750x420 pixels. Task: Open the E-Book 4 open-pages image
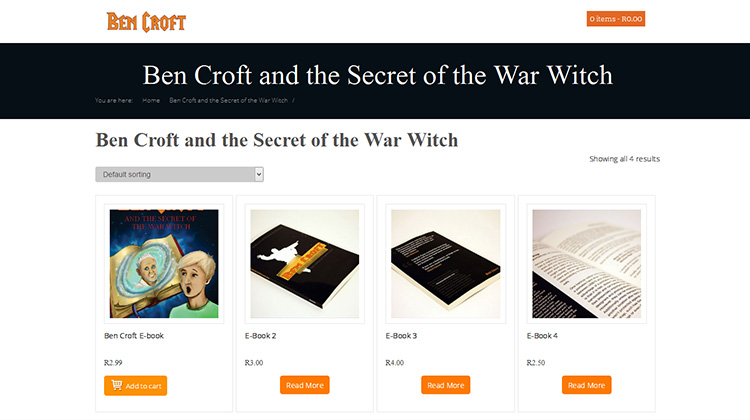click(586, 264)
